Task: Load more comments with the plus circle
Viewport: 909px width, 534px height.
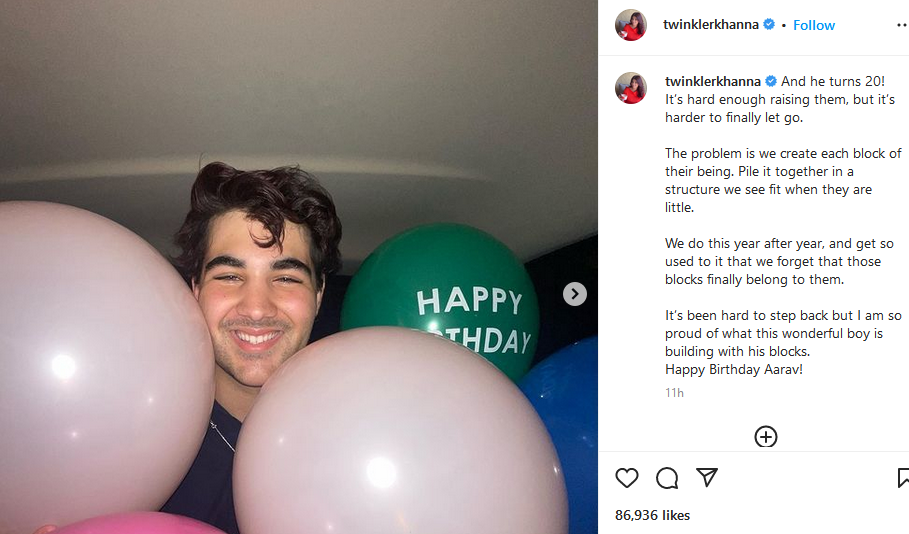Action: pos(766,437)
